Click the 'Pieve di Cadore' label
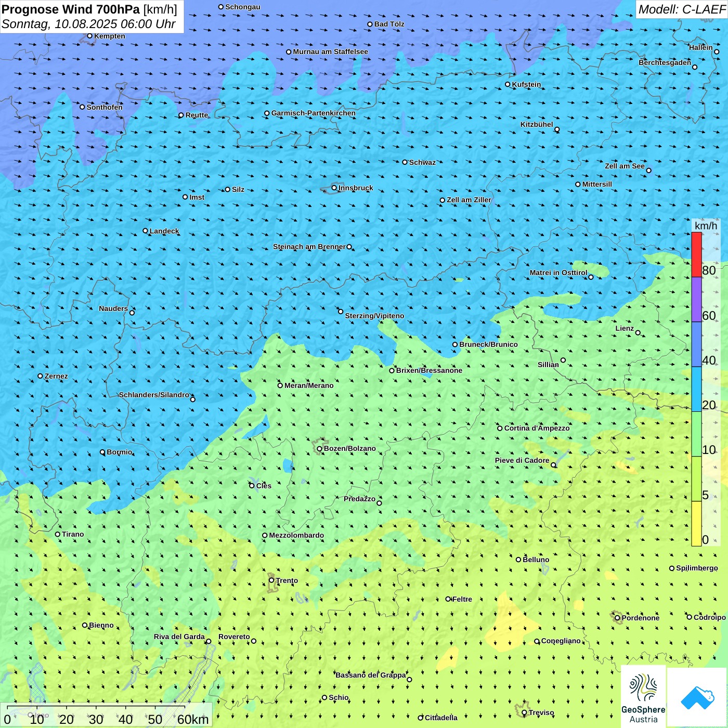 point(522,460)
